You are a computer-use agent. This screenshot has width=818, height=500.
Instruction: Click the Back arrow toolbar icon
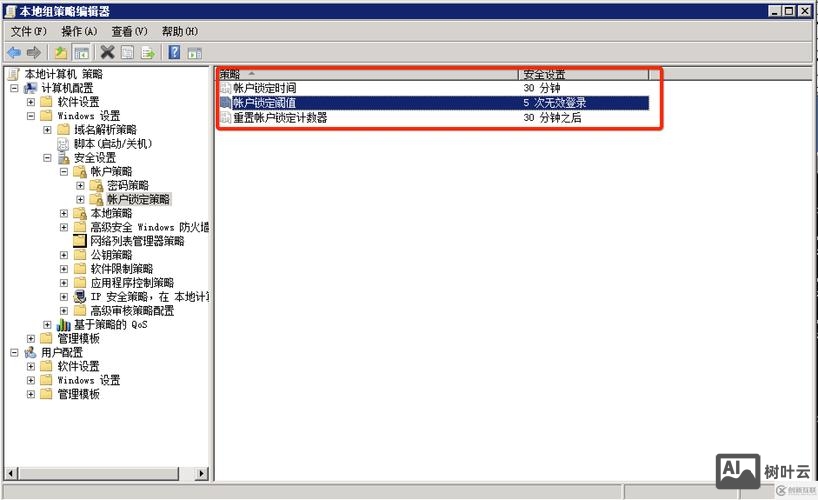(x=14, y=52)
